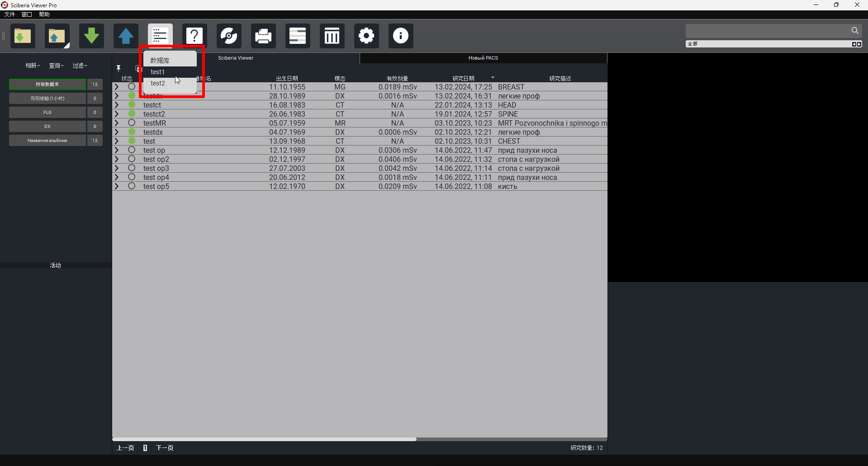Go to next page with 下一页

click(165, 448)
